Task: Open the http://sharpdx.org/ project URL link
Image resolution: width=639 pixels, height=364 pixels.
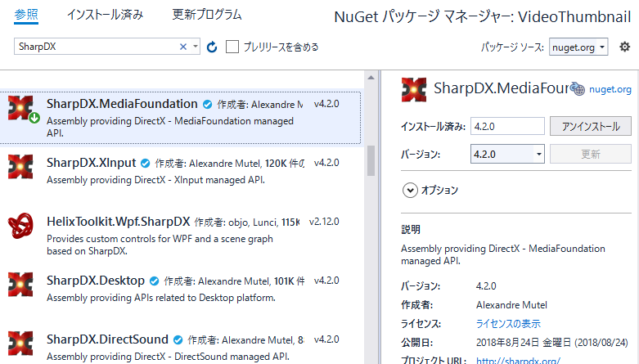Action: [x=518, y=361]
